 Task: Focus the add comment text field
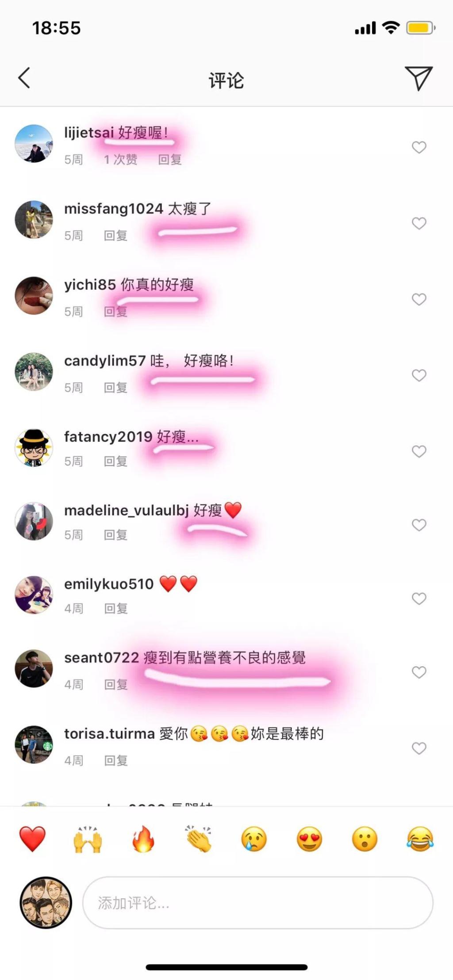pos(257,903)
